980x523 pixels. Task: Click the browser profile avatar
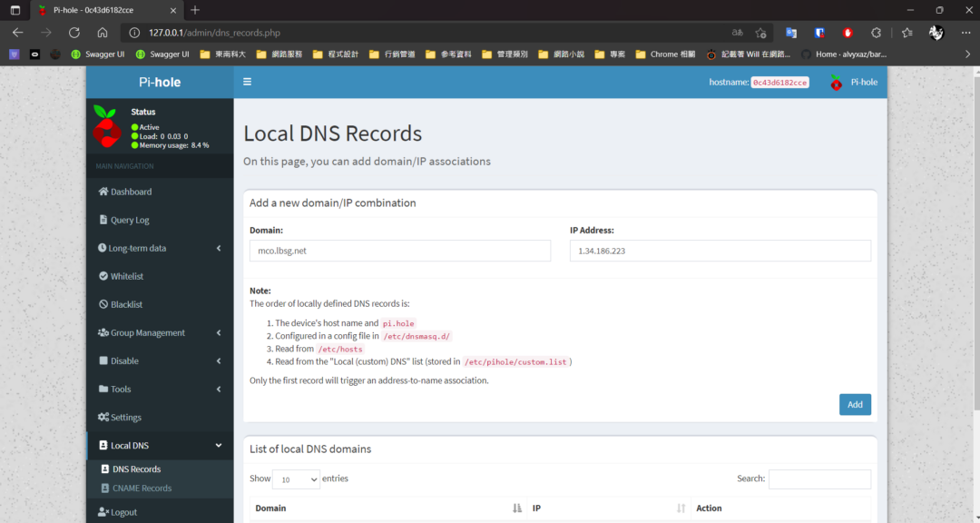936,33
